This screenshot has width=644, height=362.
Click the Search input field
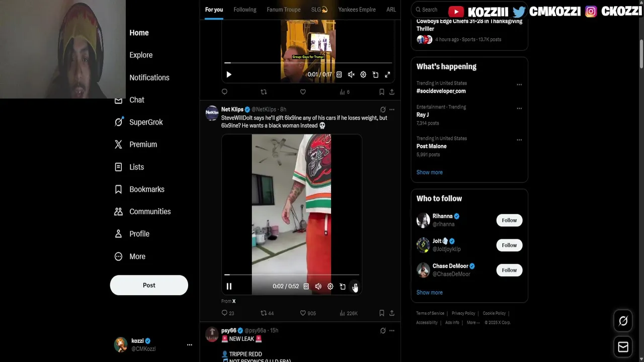pyautogui.click(x=429, y=10)
